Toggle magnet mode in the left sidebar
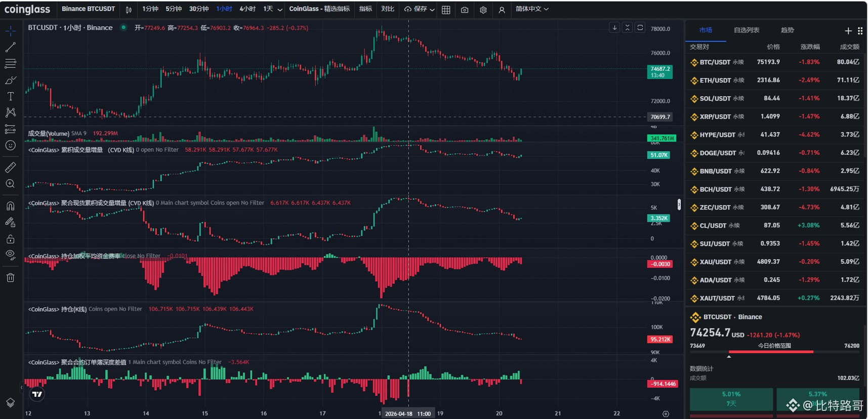 click(10, 206)
